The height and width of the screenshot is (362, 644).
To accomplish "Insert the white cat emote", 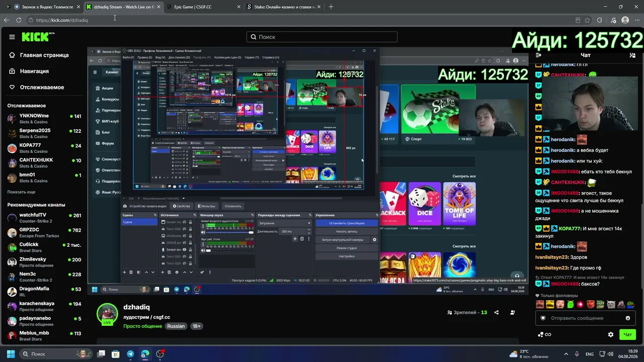I will (611, 304).
